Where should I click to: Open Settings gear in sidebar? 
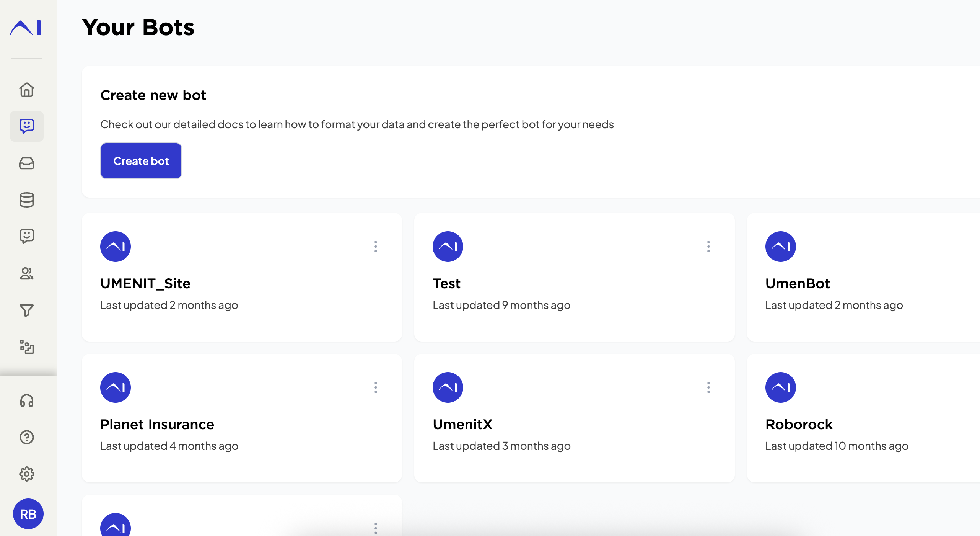pyautogui.click(x=27, y=474)
